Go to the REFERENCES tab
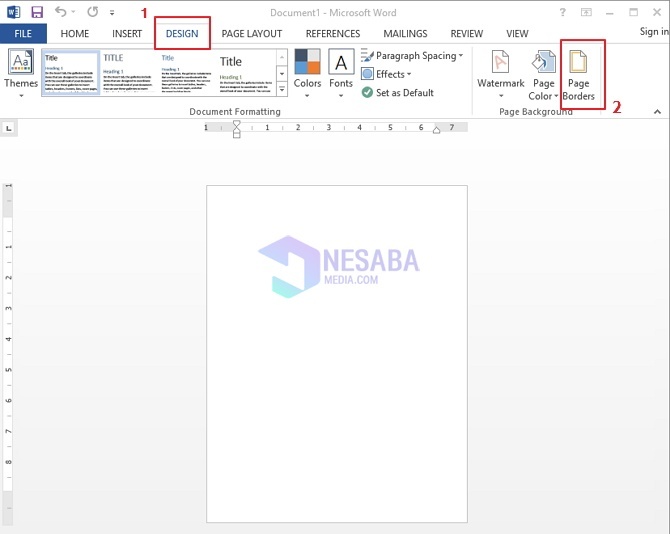 click(333, 34)
